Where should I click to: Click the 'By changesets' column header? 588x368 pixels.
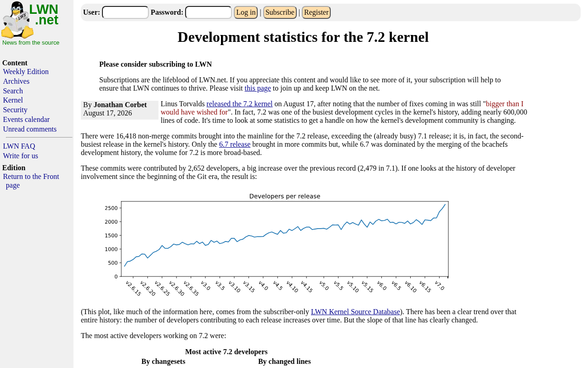(x=164, y=362)
